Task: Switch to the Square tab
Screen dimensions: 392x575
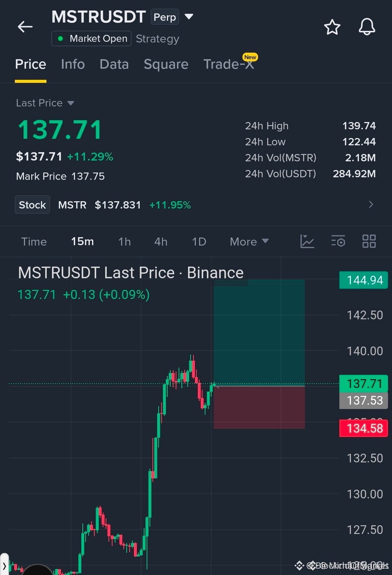Action: pyautogui.click(x=166, y=64)
